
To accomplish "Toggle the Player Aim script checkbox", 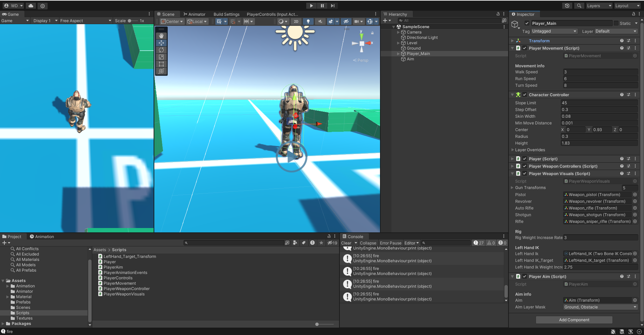I will click(x=525, y=276).
